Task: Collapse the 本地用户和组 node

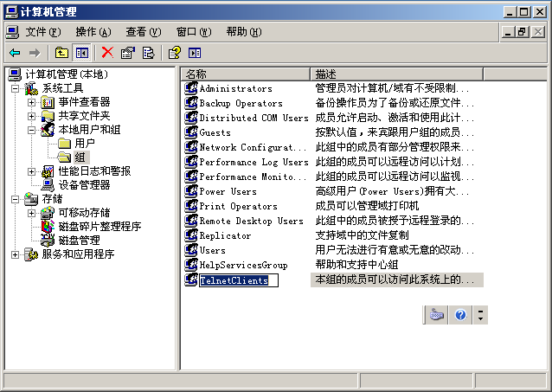Action: 32,130
